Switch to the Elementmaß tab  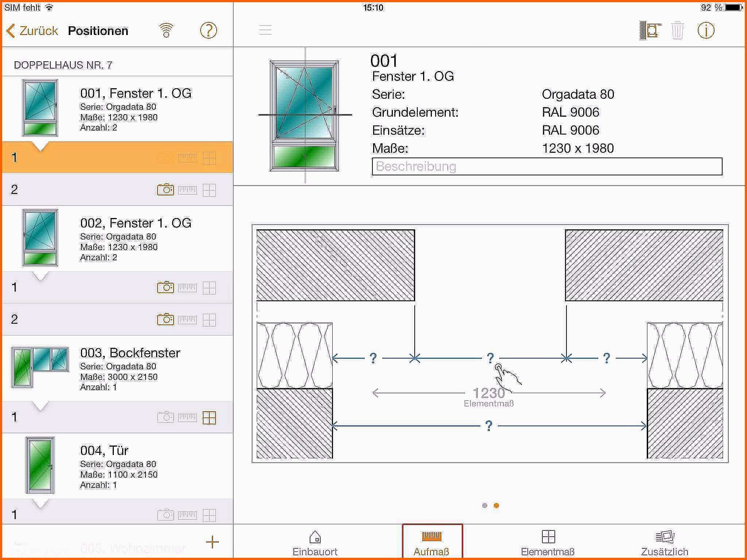point(547,543)
